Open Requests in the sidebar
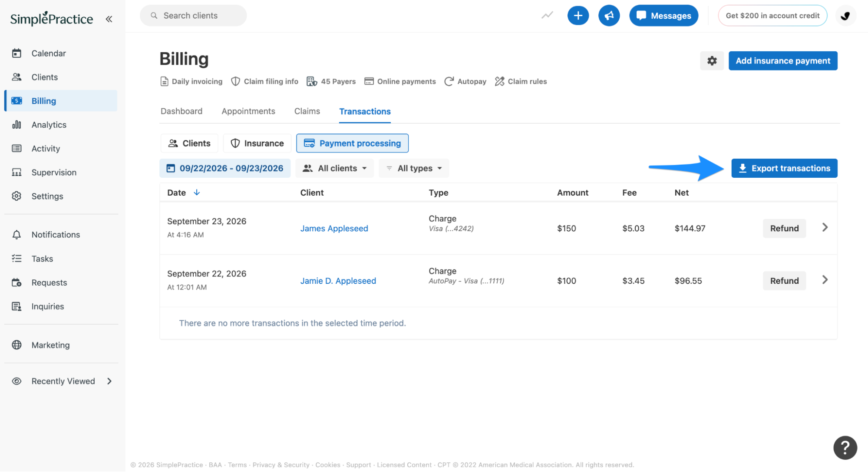 tap(61, 283)
